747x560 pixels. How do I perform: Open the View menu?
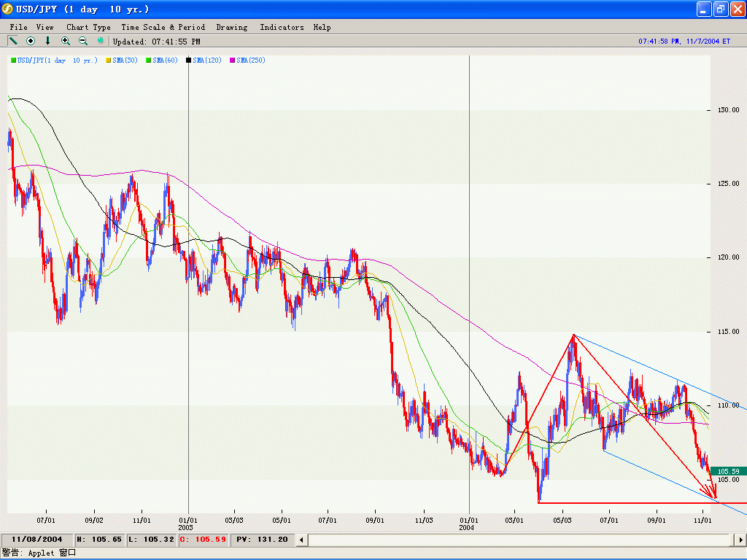[45, 27]
